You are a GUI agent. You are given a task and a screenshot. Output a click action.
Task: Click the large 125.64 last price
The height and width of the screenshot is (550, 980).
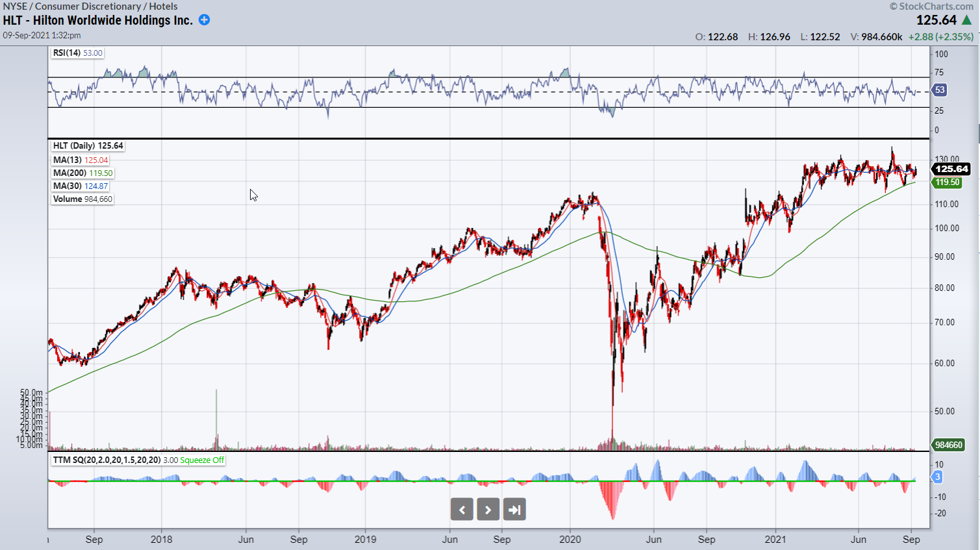[936, 20]
